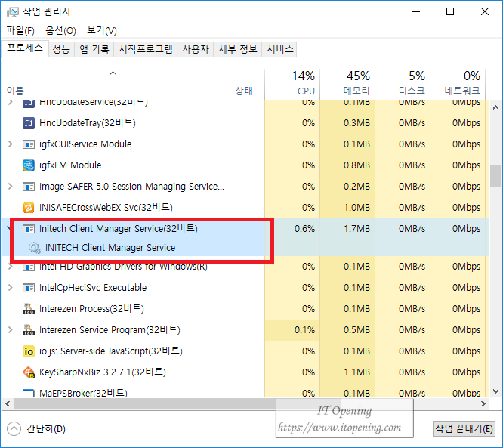
Task: Open the 보기(V) menu
Action: (x=102, y=30)
